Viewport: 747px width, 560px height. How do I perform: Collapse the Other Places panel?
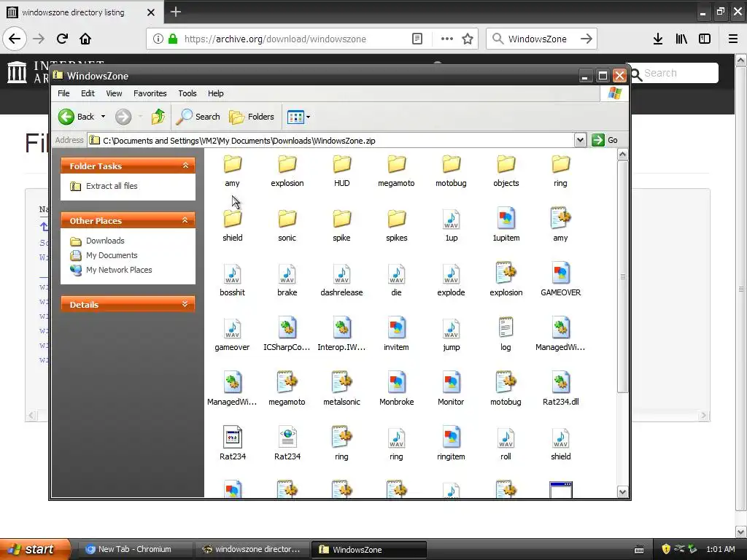point(185,220)
